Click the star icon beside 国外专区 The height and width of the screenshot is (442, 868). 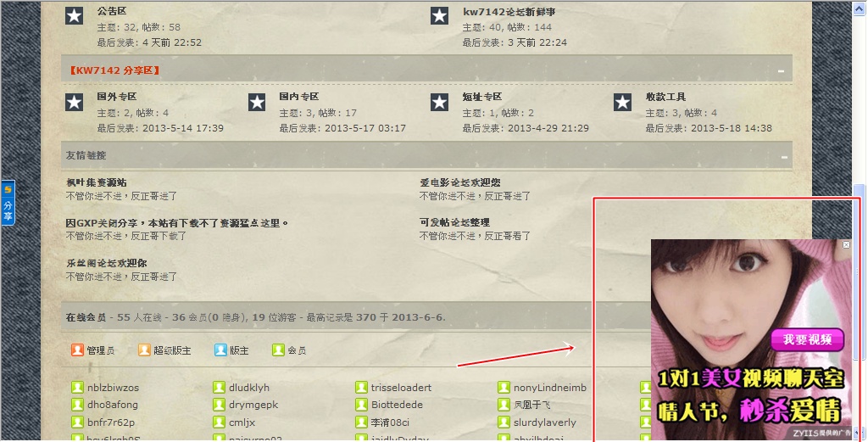[75, 102]
